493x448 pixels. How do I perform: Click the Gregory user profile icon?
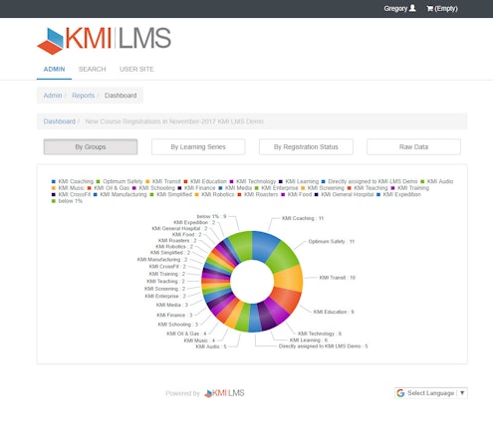[x=412, y=8]
